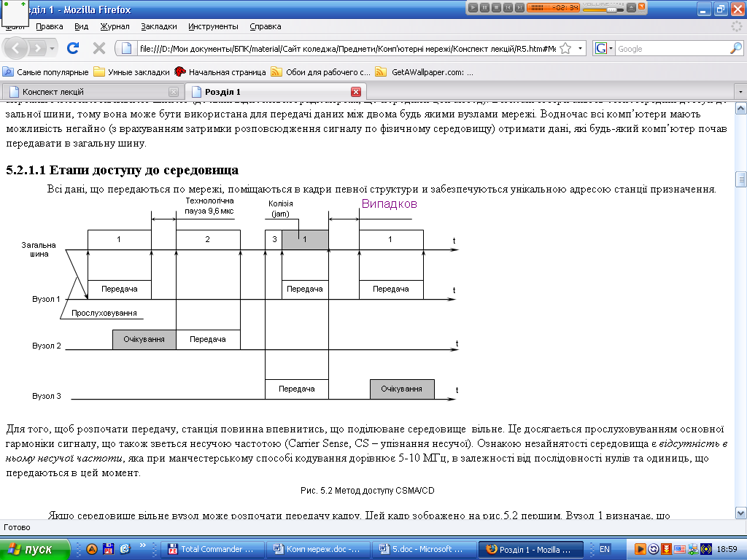The width and height of the screenshot is (747, 560).
Task: Click the network computers tray icon
Action: click(693, 549)
